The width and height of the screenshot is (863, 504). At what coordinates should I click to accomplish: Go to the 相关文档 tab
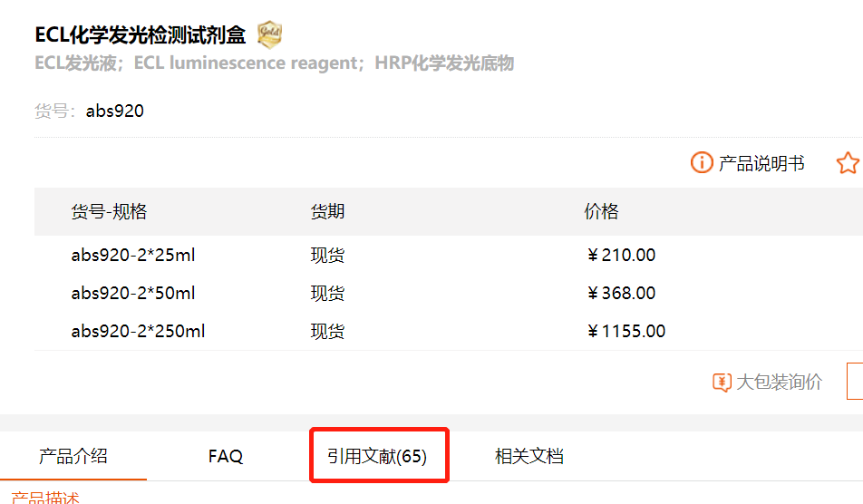[x=529, y=456]
